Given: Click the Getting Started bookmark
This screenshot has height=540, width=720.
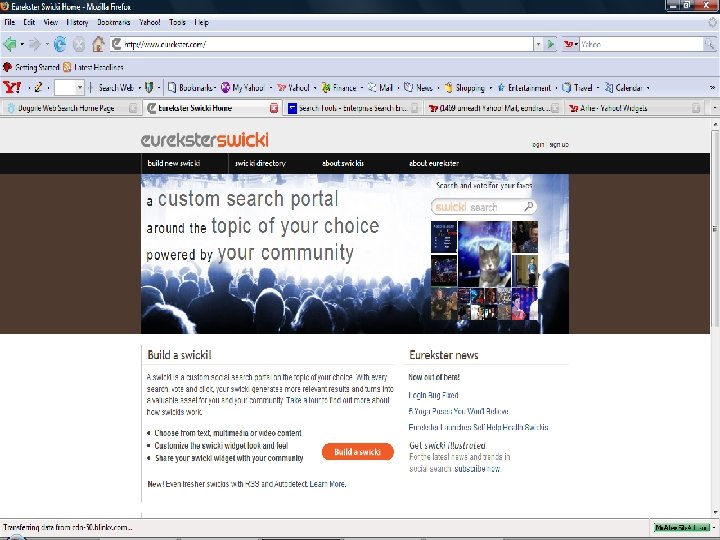Looking at the screenshot, I should point(31,67).
